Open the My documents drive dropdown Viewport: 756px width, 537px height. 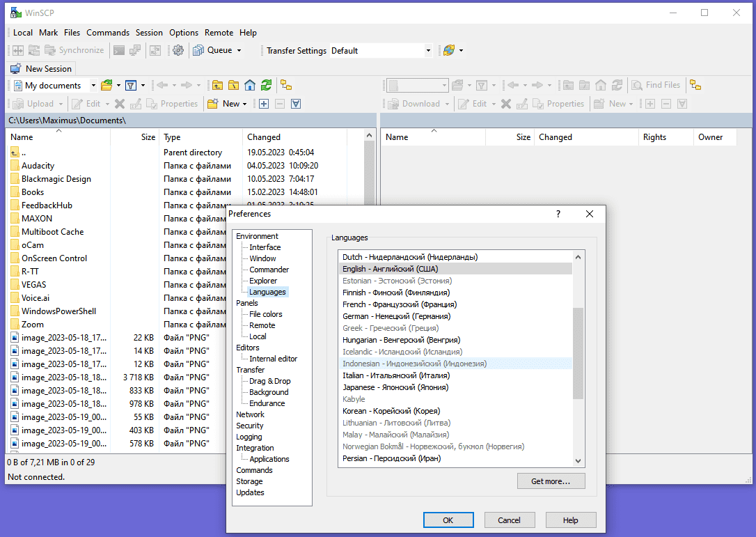(93, 86)
